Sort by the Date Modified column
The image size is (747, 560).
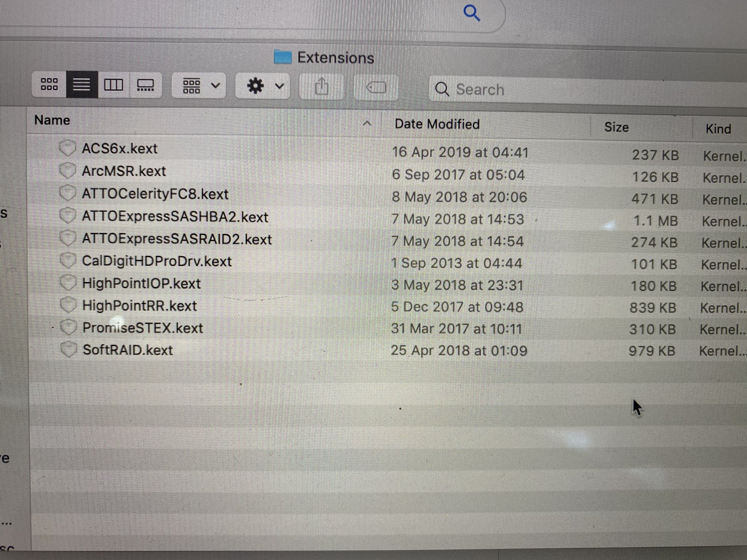tap(437, 124)
